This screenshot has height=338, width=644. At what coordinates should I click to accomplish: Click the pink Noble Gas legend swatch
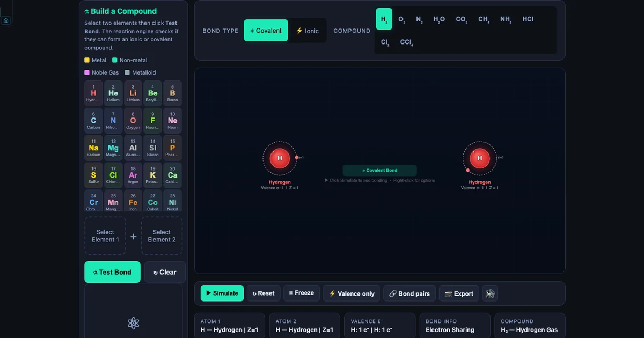[x=87, y=72]
